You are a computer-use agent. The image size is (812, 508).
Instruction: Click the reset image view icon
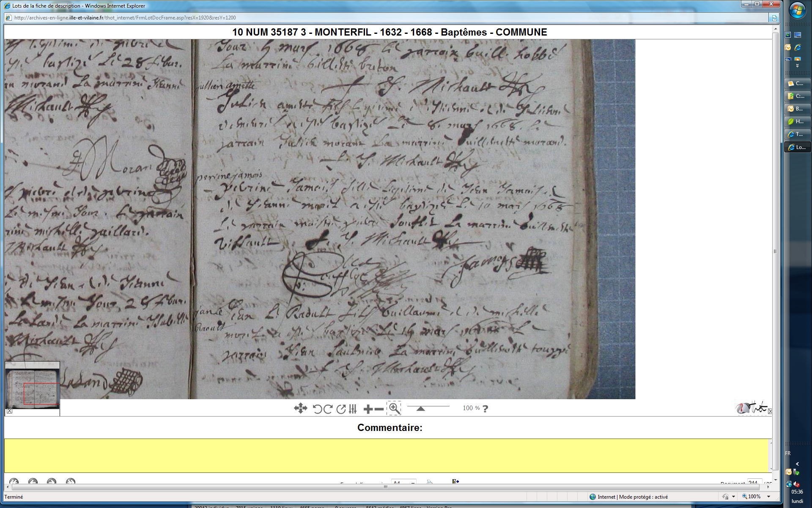click(341, 409)
